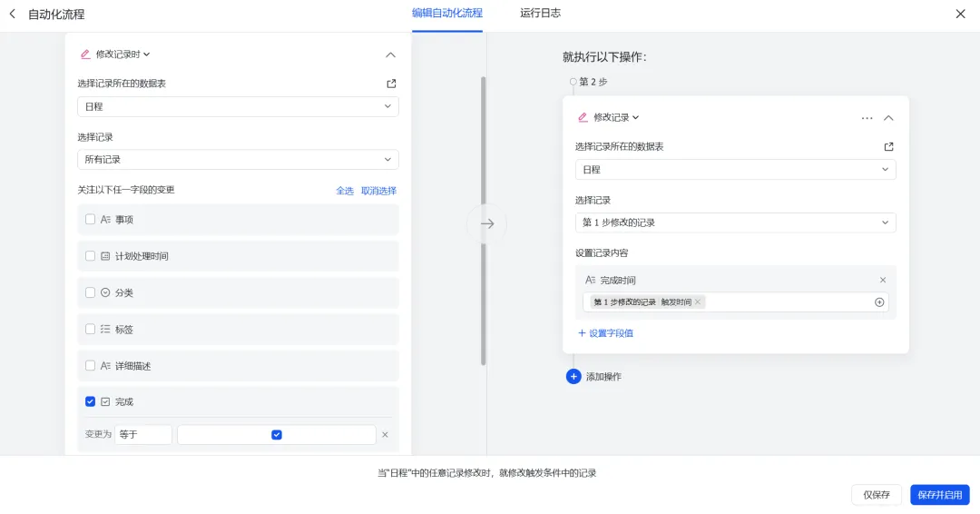Viewport: 980px width, 514px height.
Task: Remove the 触发时间 tag from value
Action: tap(698, 302)
